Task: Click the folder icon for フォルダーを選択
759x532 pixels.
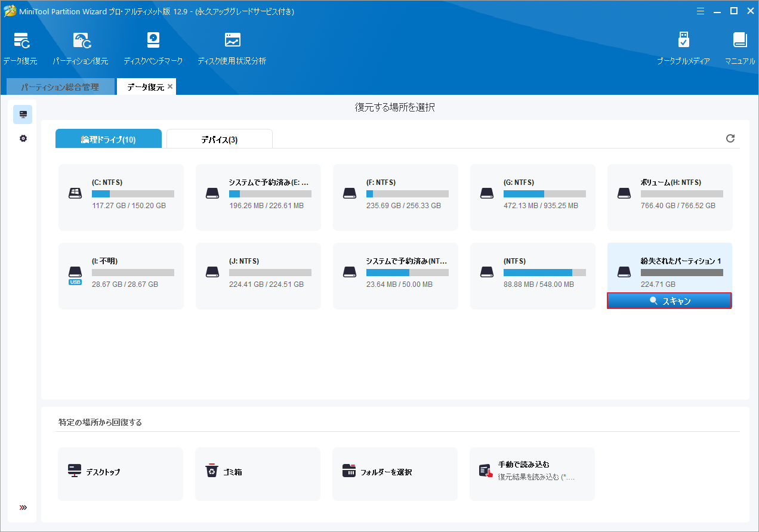Action: pyautogui.click(x=349, y=471)
